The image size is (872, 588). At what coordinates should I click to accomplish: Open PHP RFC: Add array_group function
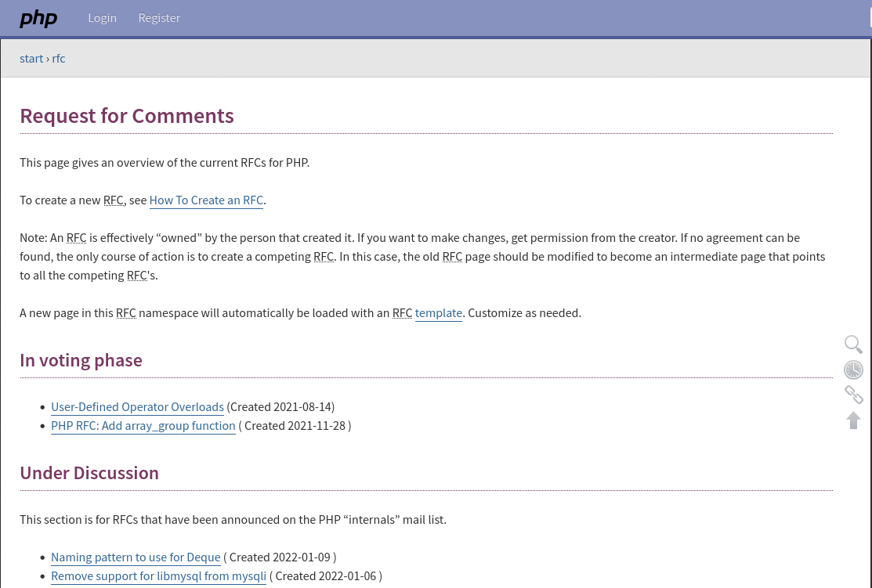pyautogui.click(x=143, y=426)
